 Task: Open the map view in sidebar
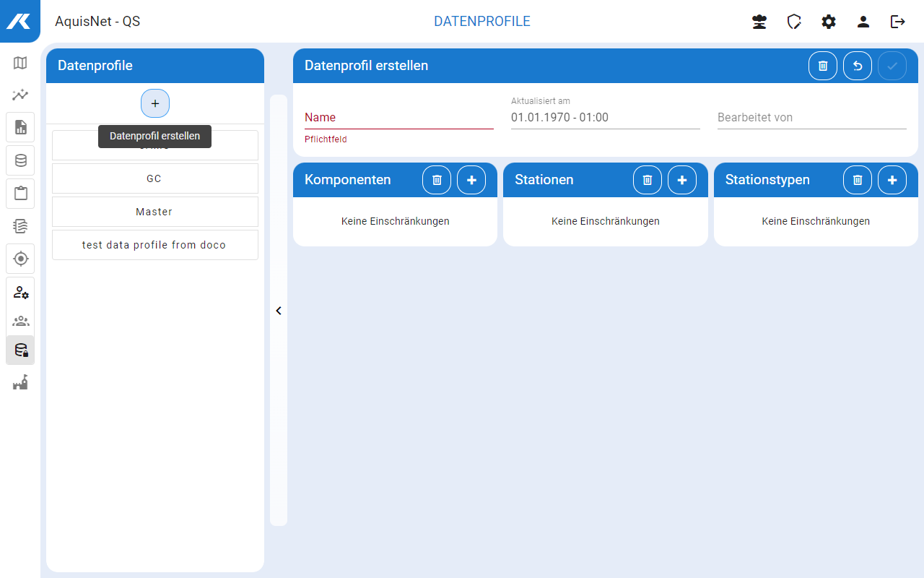click(x=20, y=63)
